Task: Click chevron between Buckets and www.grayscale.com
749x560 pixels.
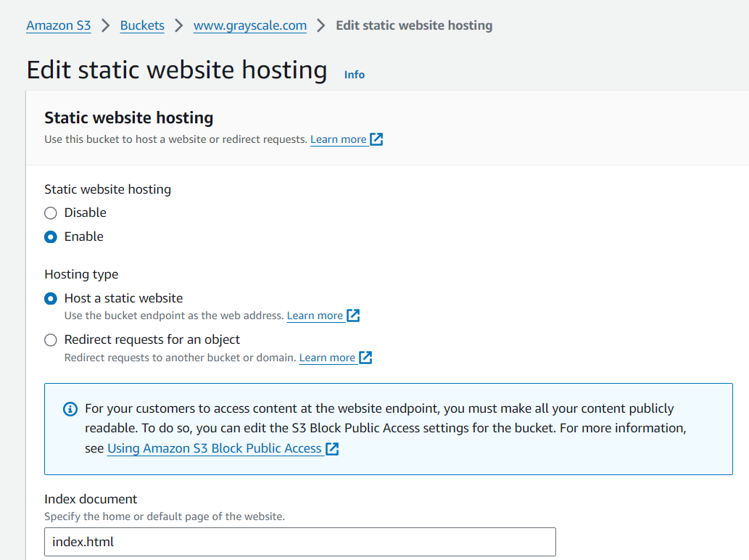Action: [x=179, y=25]
